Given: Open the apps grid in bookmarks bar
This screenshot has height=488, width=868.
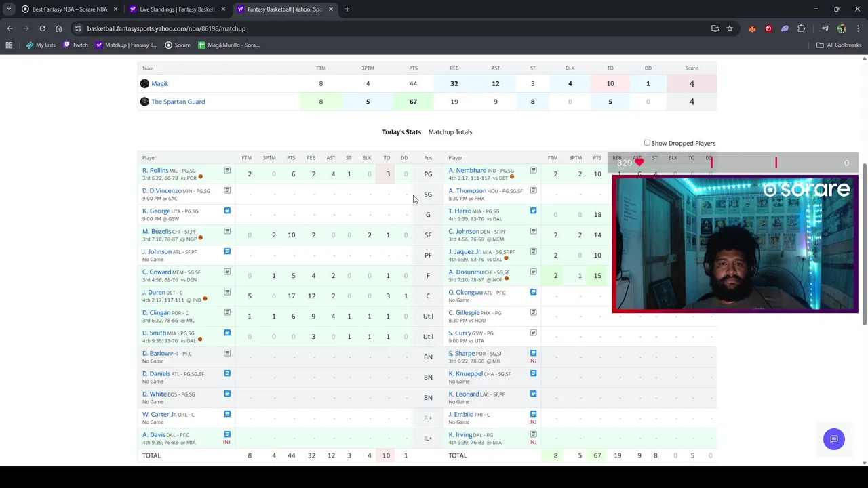Looking at the screenshot, I should pyautogui.click(x=9, y=45).
